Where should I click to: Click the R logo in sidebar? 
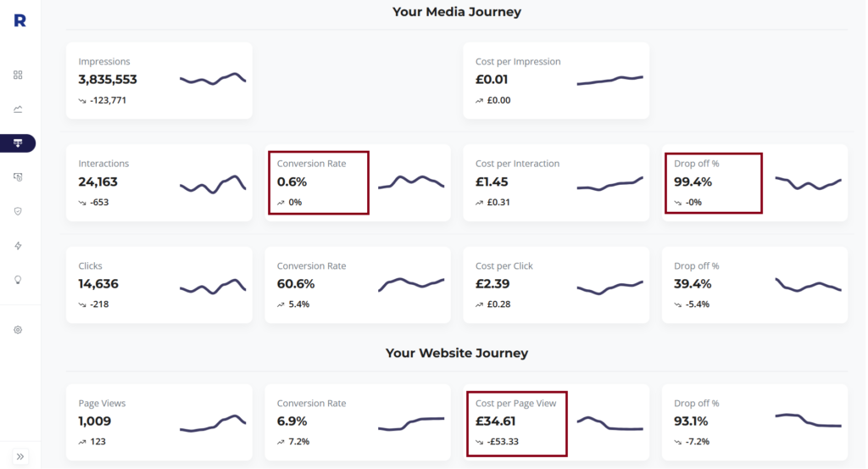(x=20, y=20)
